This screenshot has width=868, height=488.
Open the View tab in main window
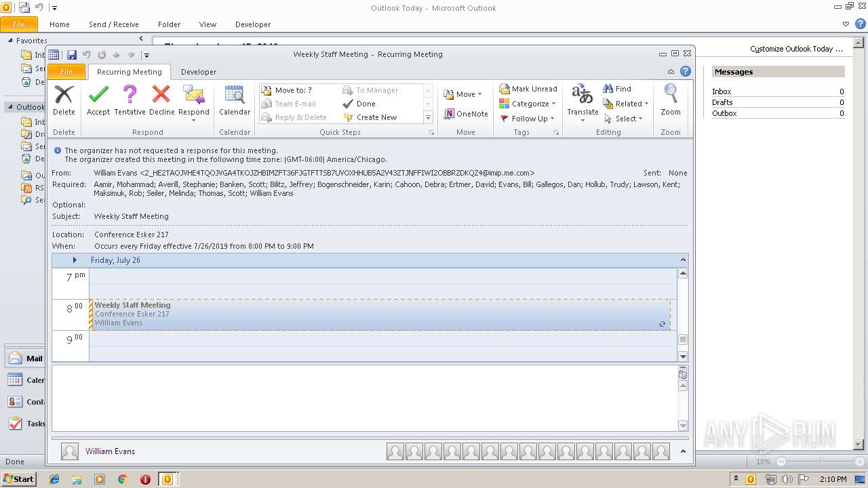point(208,24)
